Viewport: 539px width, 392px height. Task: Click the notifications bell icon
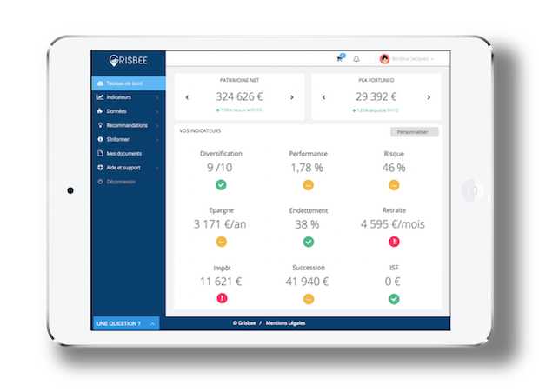[x=356, y=59]
